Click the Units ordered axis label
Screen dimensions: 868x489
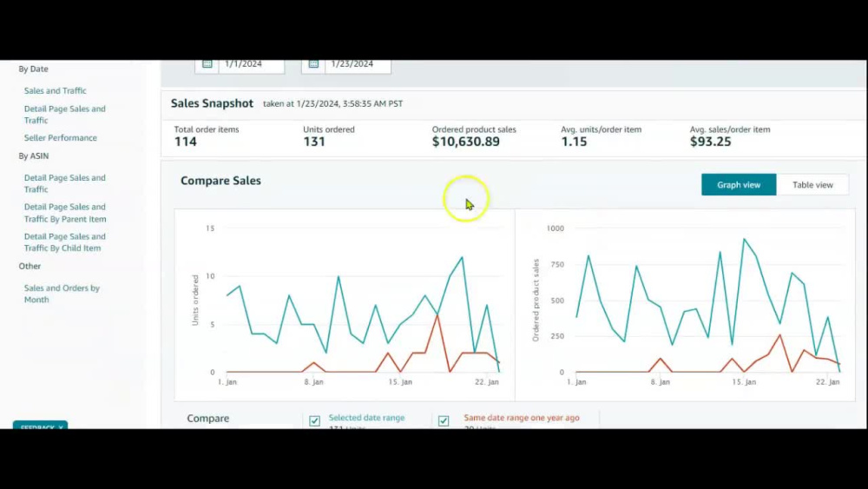194,301
